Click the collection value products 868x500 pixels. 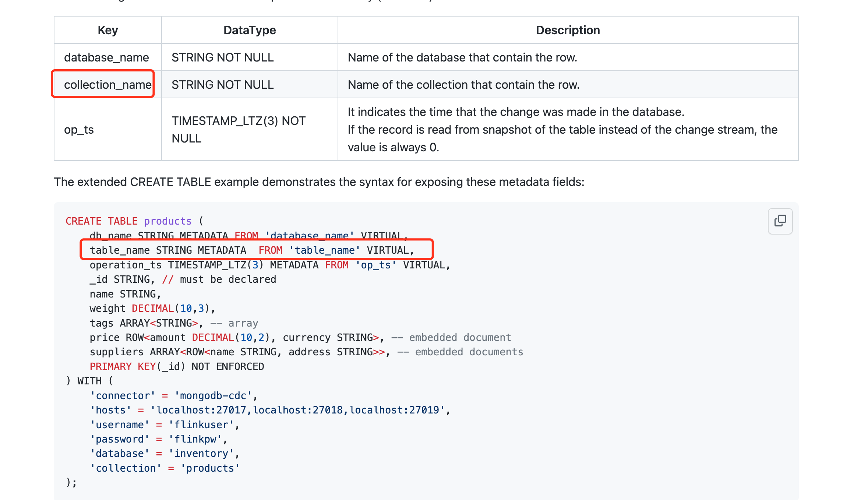210,468
